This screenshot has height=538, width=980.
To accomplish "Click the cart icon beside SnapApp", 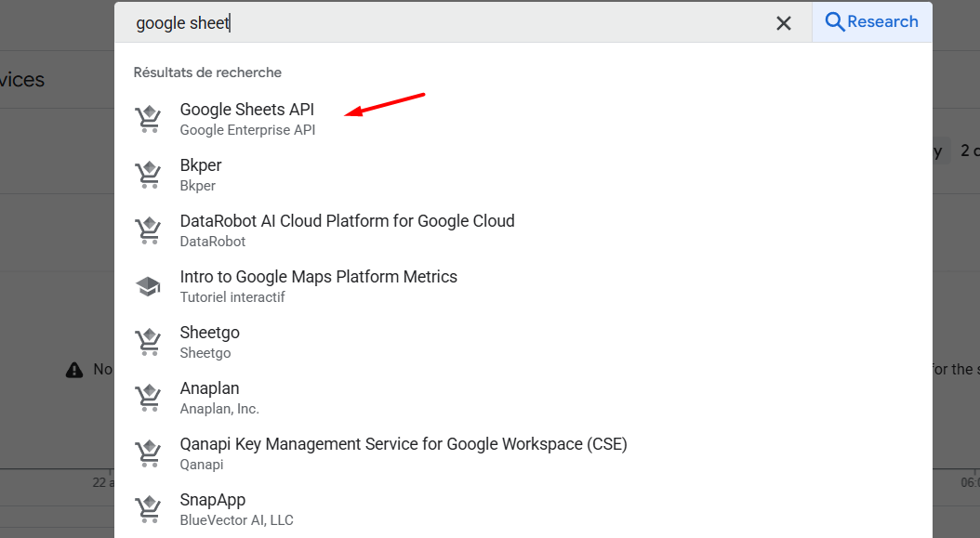I will pyautogui.click(x=148, y=508).
